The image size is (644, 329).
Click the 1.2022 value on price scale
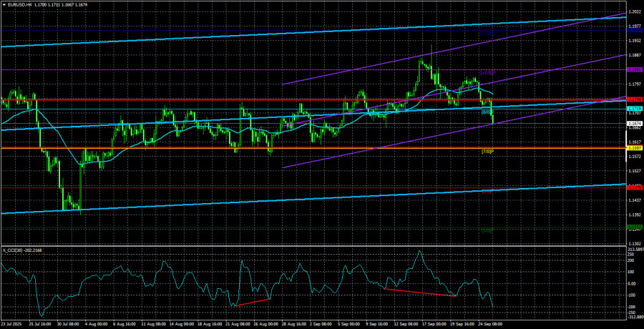tap(634, 12)
